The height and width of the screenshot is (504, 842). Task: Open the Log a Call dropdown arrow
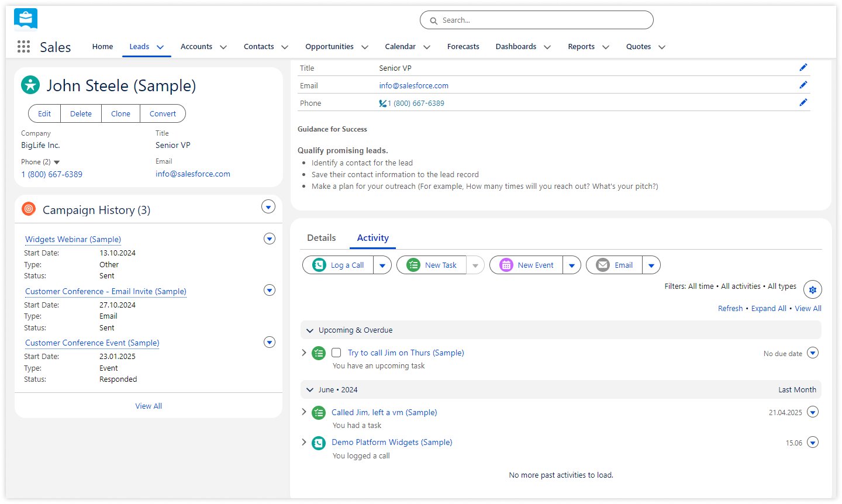tap(382, 265)
